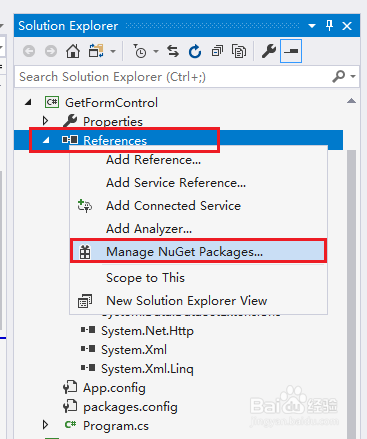Viewport: 367px width, 439px height.
Task: Open the Pending Changes Filter dropdown arrow
Action: (156, 51)
